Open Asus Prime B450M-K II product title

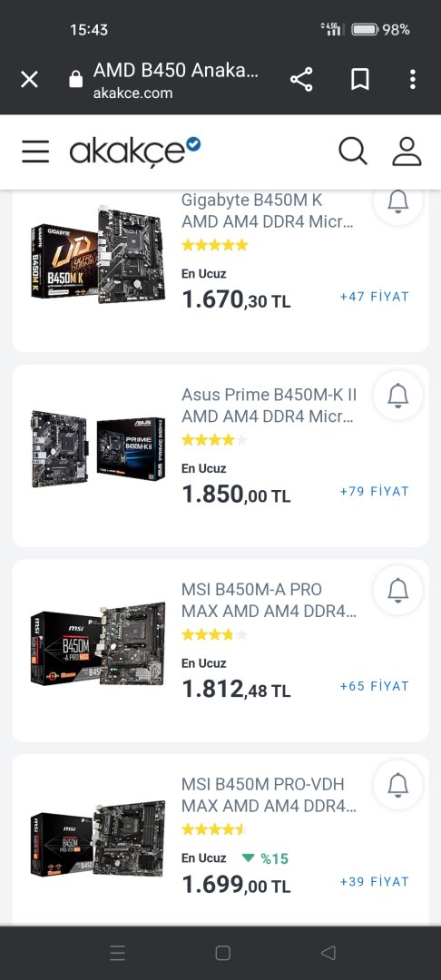269,405
